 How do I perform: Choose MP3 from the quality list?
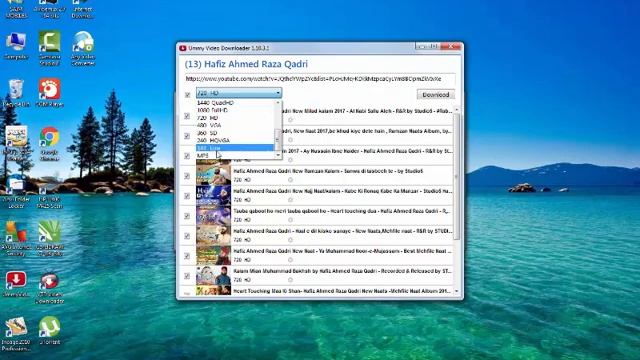coord(235,156)
